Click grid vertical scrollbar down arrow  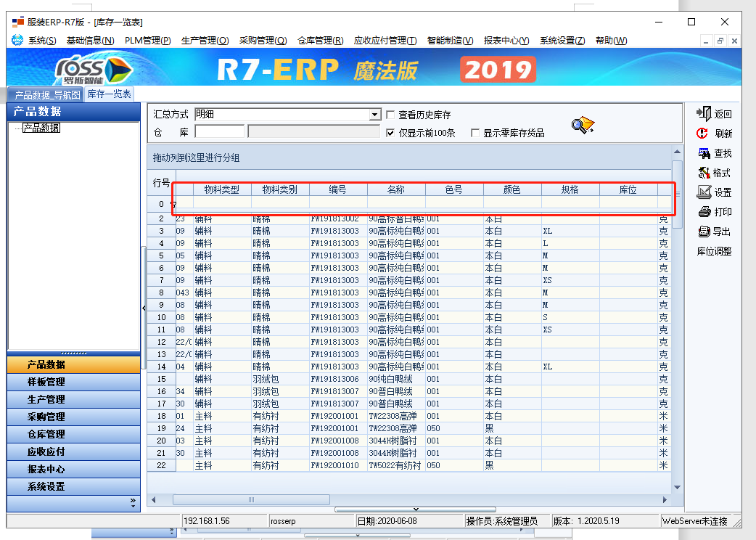677,487
